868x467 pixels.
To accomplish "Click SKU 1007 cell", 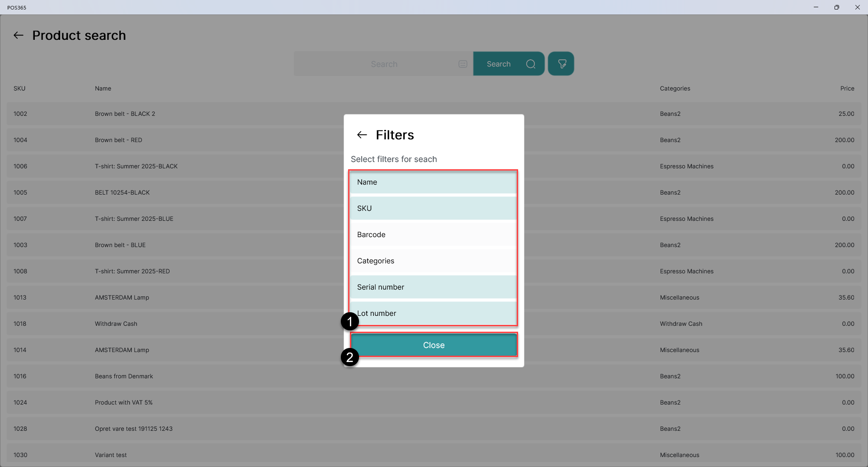I will coord(20,219).
